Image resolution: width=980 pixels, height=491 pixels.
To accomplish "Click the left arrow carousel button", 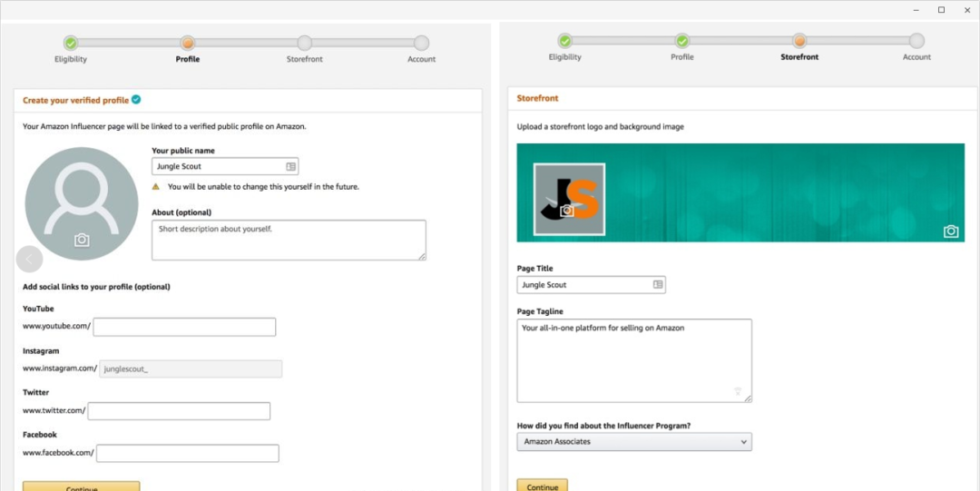I will 29,259.
